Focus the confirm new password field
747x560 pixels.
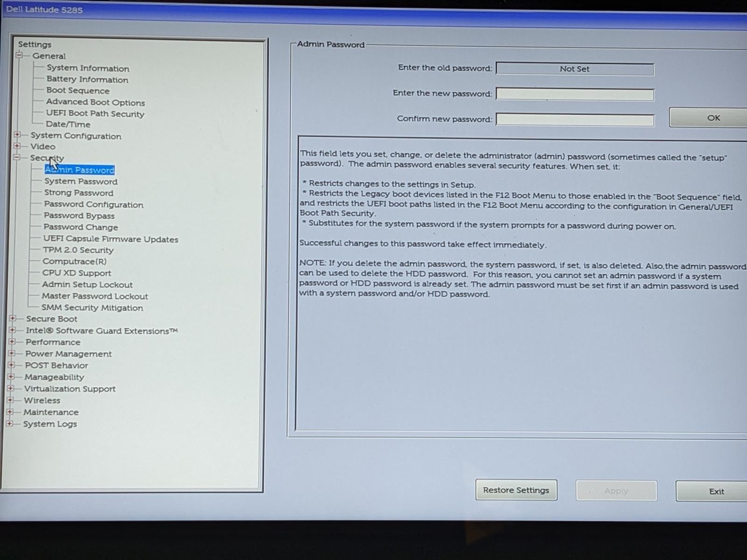tap(575, 119)
